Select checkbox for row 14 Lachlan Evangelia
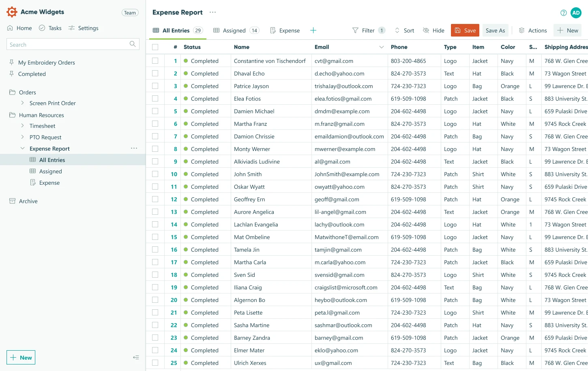Screen dimensions: 588x371 point(155,224)
